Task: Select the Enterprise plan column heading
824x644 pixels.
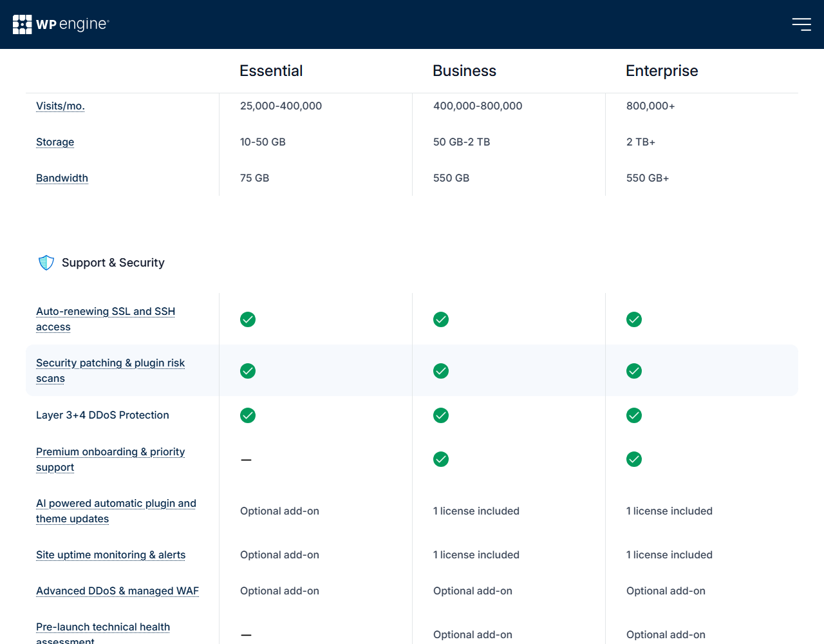Action: [662, 71]
